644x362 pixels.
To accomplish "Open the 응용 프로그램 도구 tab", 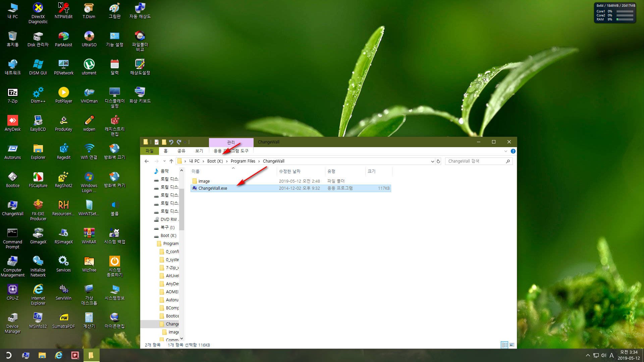I will (231, 151).
